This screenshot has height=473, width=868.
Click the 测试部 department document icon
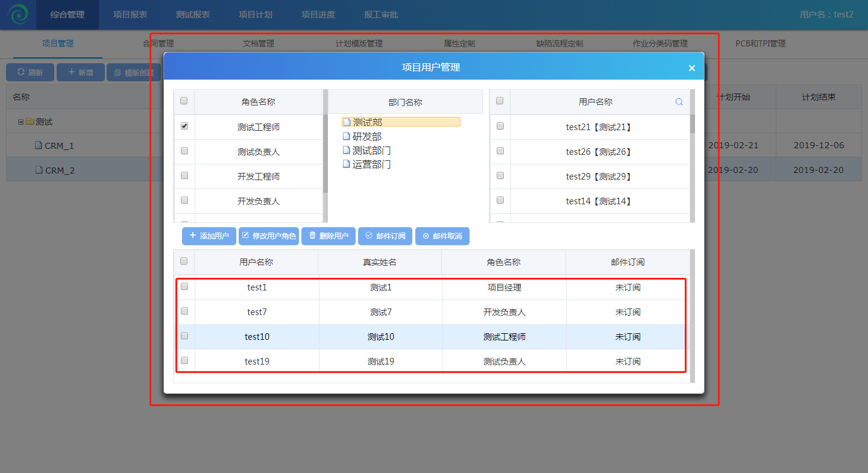point(347,122)
